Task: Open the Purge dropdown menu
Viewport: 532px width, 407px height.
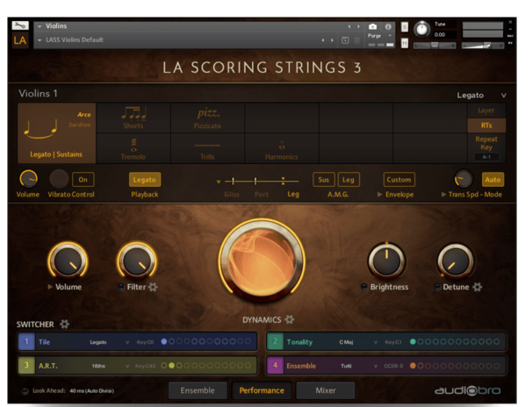Action: pos(380,36)
